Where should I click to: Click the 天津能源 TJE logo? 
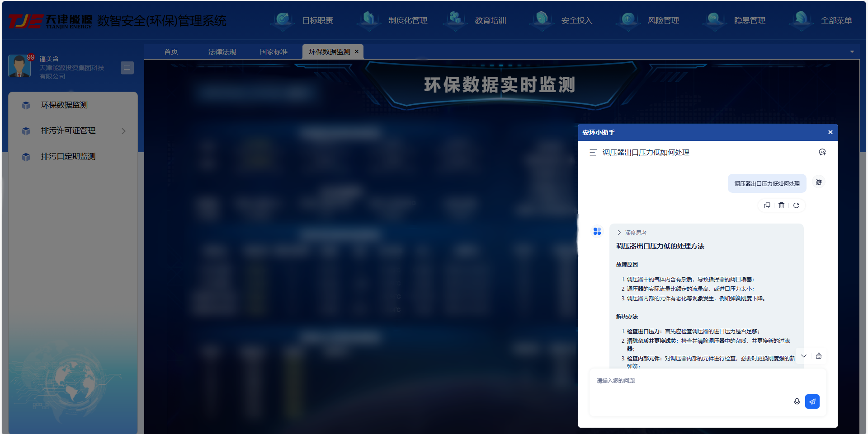[x=50, y=21]
